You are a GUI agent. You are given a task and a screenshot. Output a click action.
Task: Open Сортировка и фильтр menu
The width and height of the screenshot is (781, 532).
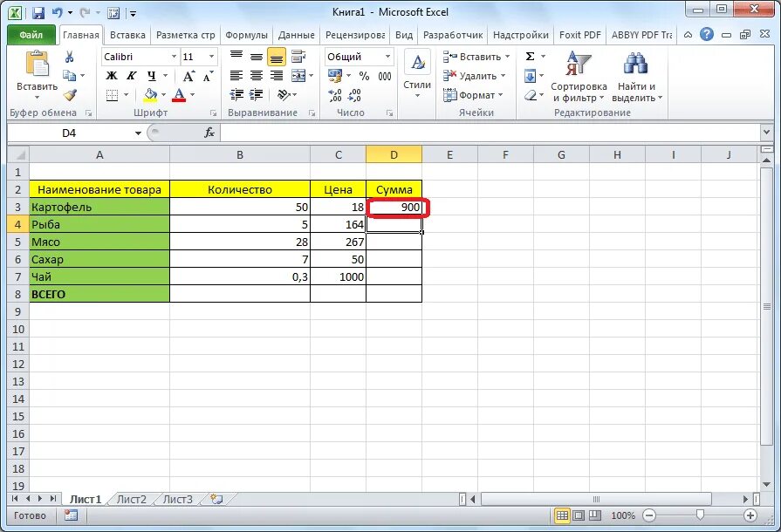(x=579, y=76)
